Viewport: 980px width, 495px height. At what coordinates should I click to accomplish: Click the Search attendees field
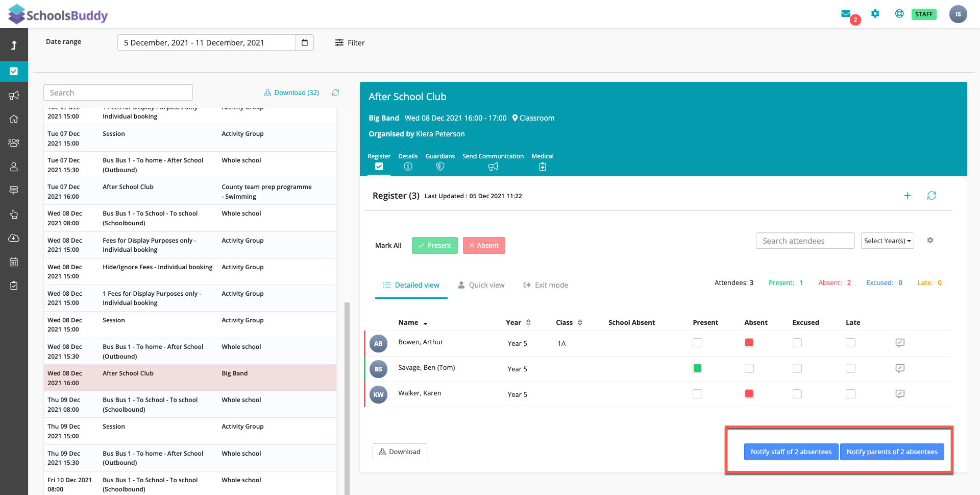pos(805,241)
